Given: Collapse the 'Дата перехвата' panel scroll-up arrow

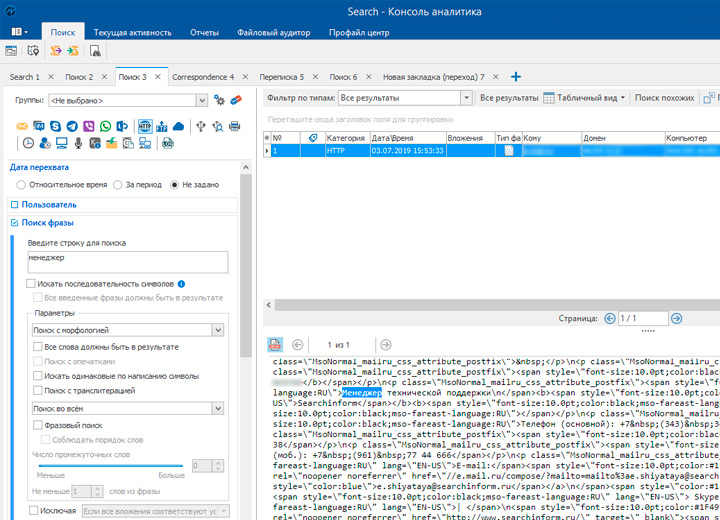Looking at the screenshot, I should (246, 168).
